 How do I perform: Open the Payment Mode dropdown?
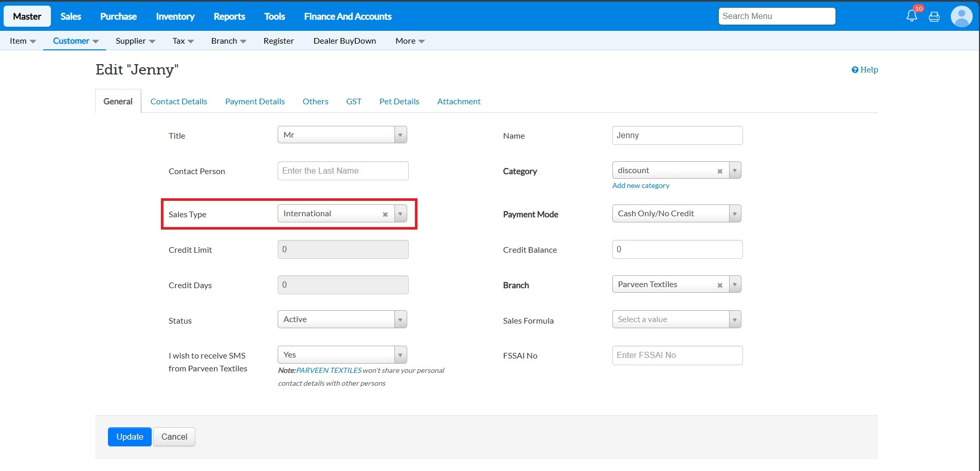[735, 214]
